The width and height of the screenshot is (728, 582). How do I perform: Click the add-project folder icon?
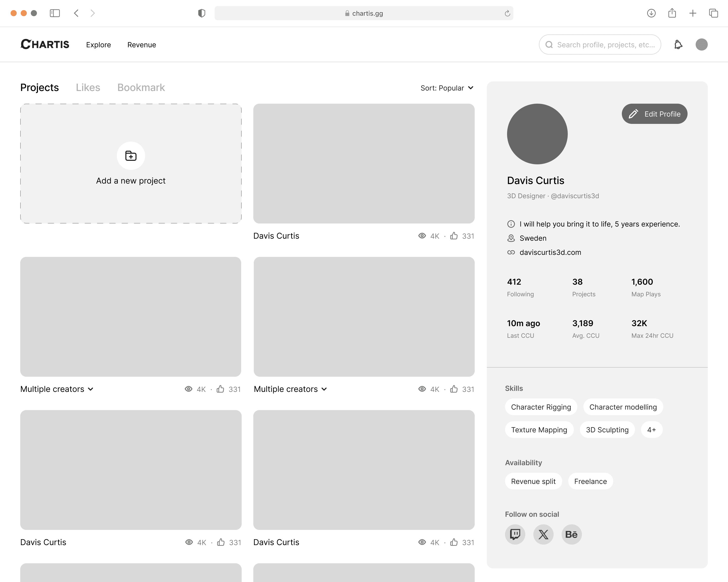(x=131, y=156)
